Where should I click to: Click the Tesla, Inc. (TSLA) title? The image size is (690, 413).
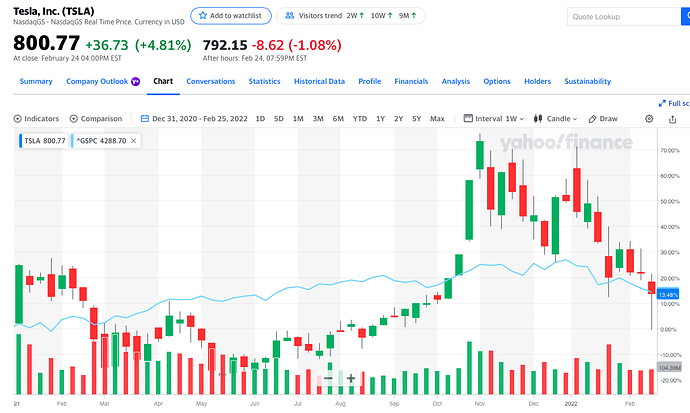54,11
